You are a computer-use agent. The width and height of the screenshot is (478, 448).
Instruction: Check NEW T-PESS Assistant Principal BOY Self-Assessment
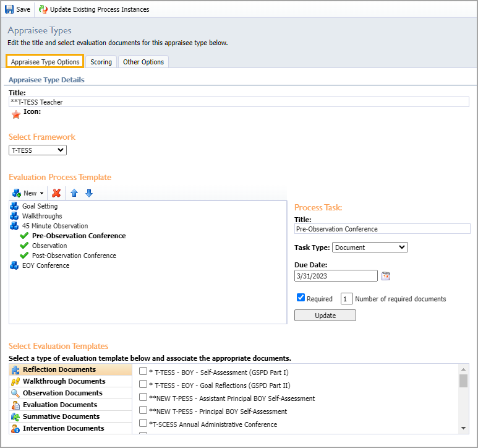143,397
